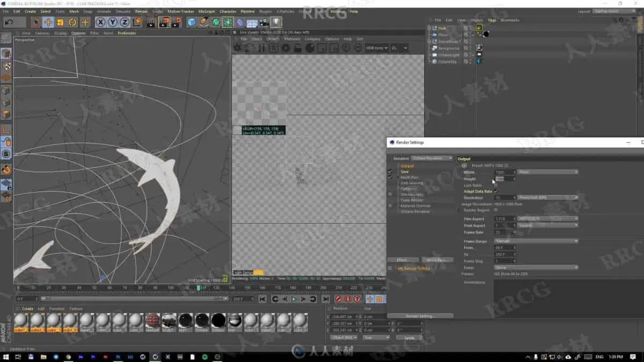This screenshot has width=644, height=362.
Task: Open the Renderer dropdown in Render Settings
Action: 431,158
